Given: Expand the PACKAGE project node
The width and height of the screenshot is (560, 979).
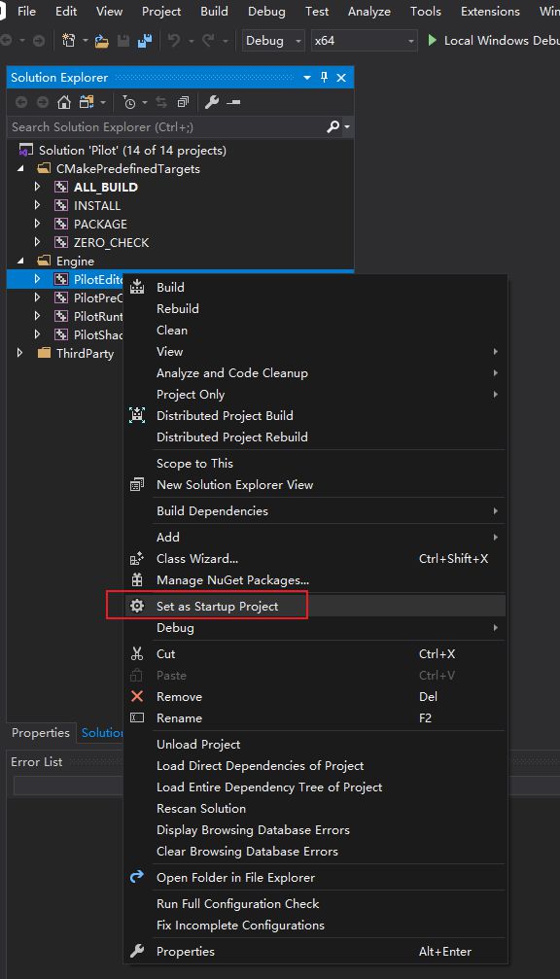Looking at the screenshot, I should point(37,224).
